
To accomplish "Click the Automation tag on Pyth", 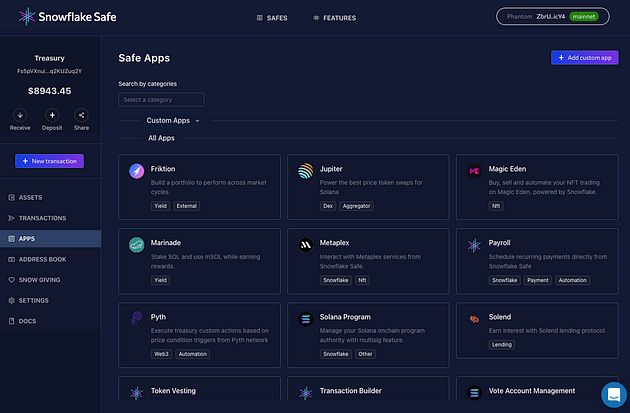I will pyautogui.click(x=192, y=354).
